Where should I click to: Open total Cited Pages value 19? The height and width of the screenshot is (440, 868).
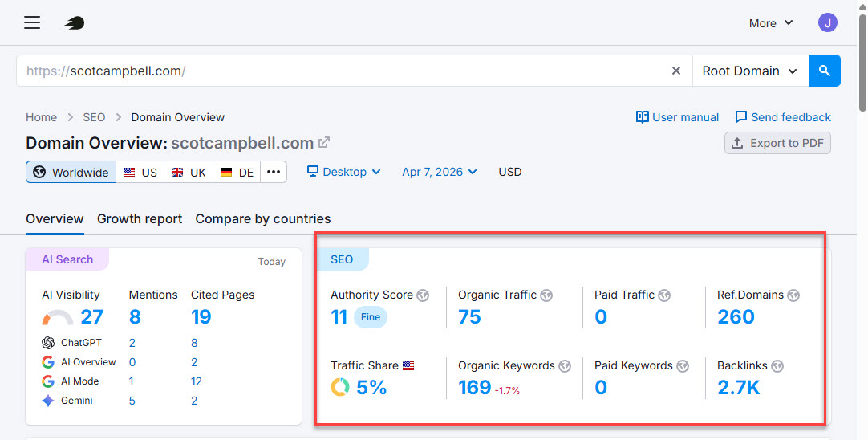(x=201, y=317)
